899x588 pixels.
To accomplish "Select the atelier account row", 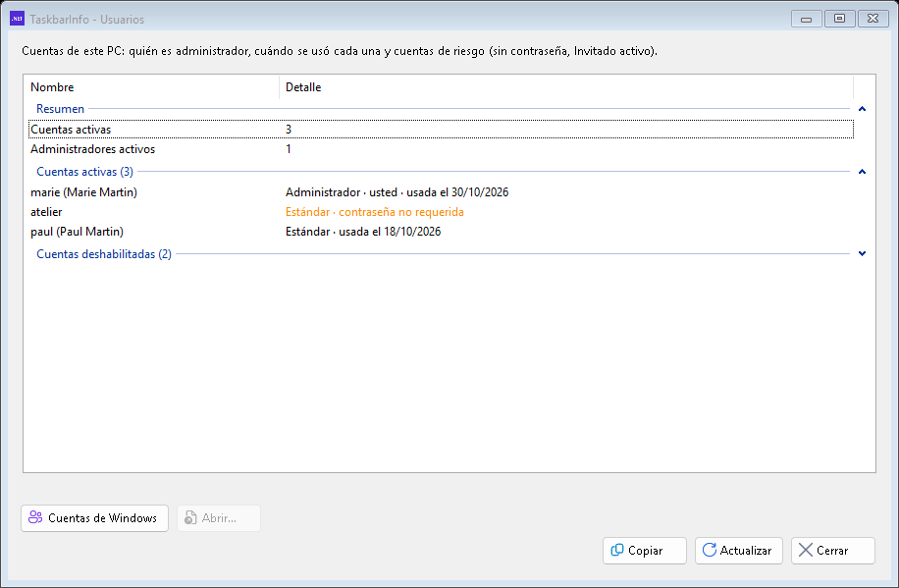I will [441, 212].
